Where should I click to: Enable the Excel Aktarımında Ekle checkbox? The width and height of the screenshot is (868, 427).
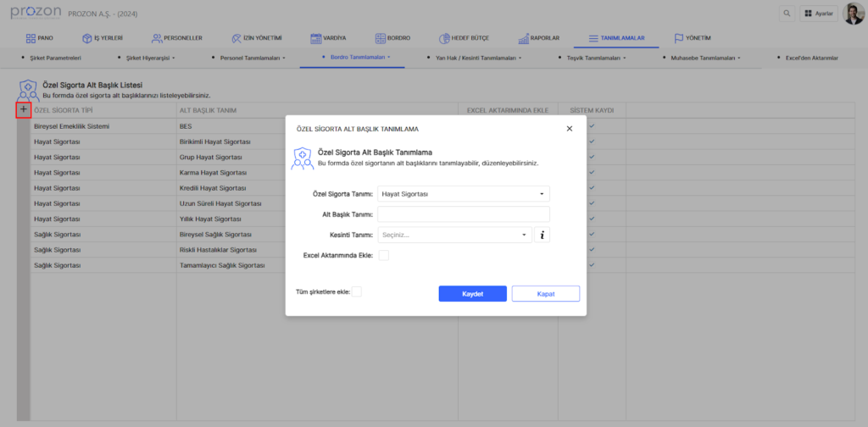point(383,255)
